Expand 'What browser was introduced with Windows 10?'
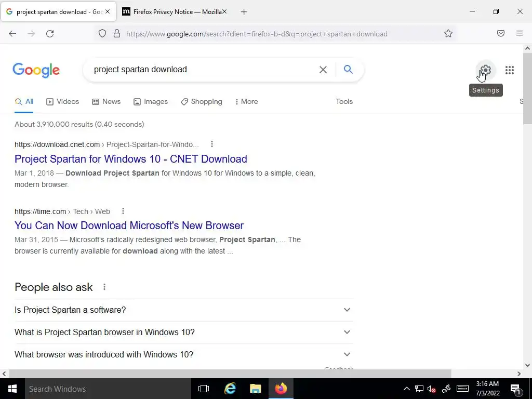The image size is (532, 399). 183,354
